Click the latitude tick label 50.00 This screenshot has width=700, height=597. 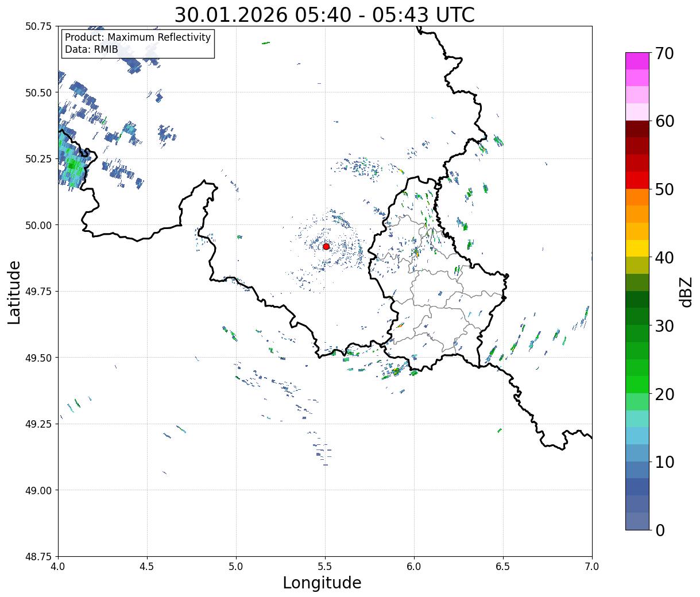[38, 225]
